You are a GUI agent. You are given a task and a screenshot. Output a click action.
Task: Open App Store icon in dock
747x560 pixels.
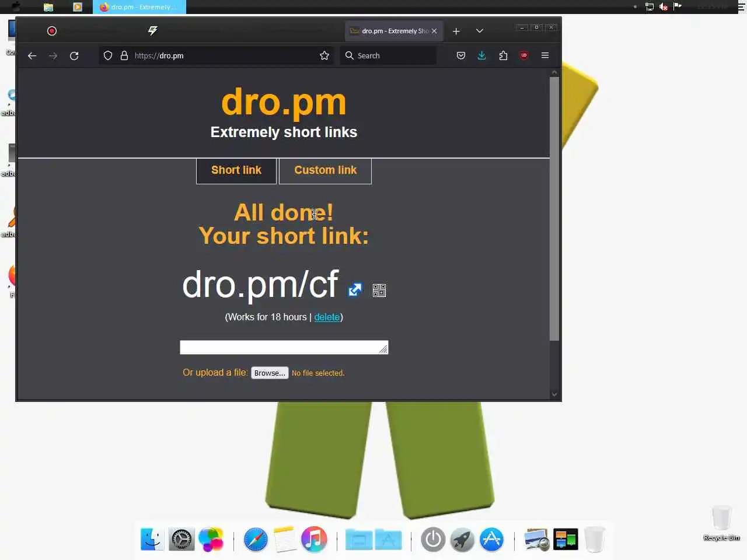point(491,539)
